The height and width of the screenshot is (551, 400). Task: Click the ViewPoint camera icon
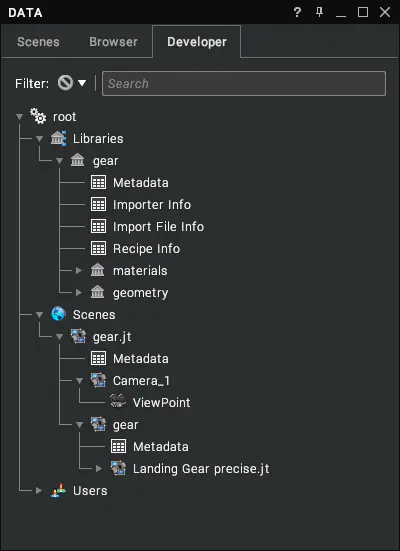(x=118, y=402)
